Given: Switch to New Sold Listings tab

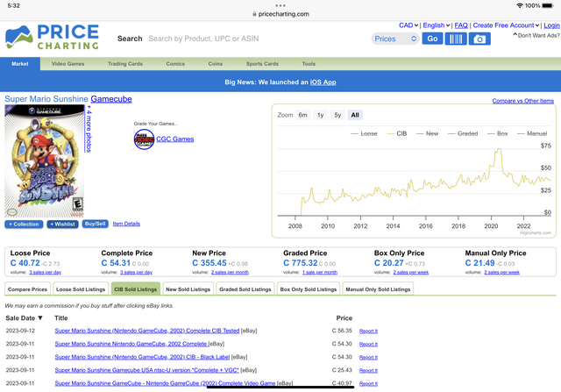Looking at the screenshot, I should [x=188, y=289].
